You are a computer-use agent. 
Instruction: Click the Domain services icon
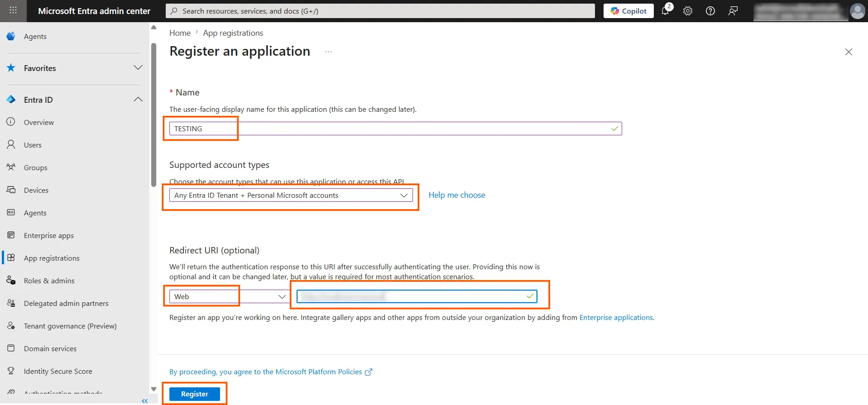[11, 348]
